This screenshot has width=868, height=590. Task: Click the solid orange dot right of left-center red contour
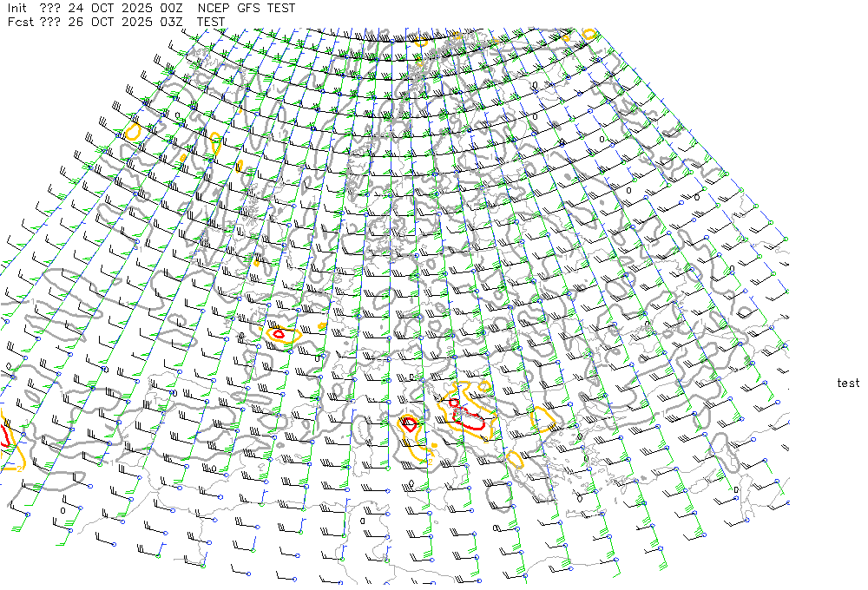[322, 326]
